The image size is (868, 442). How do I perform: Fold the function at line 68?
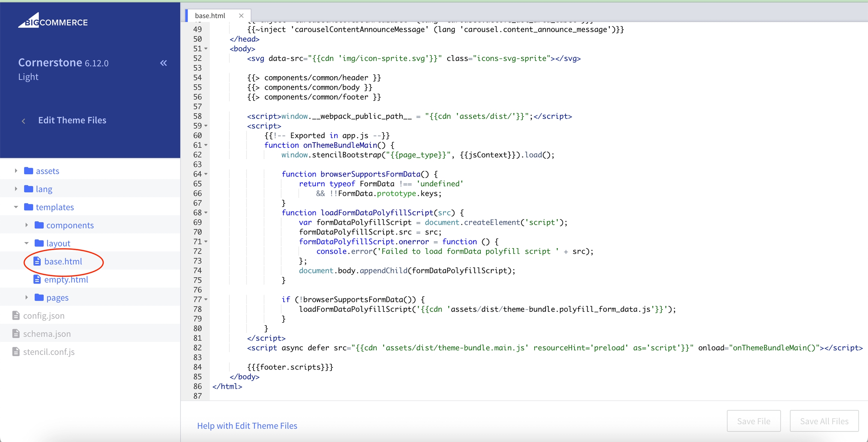206,213
